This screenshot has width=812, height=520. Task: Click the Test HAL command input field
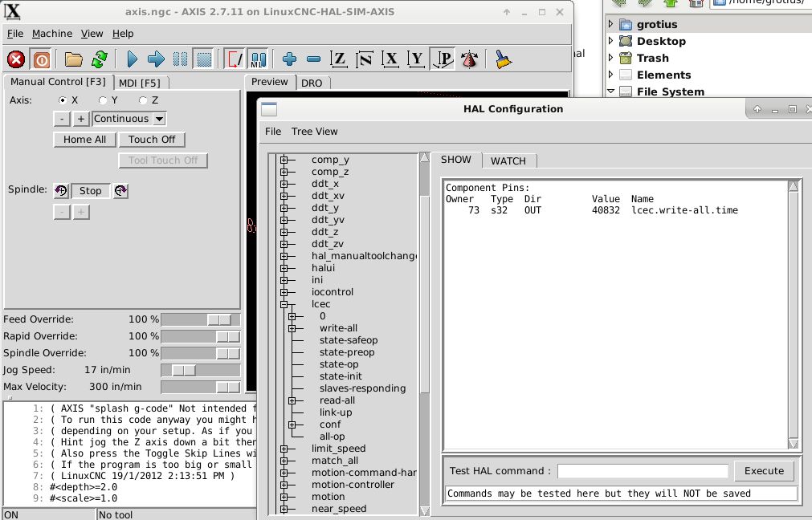point(643,471)
